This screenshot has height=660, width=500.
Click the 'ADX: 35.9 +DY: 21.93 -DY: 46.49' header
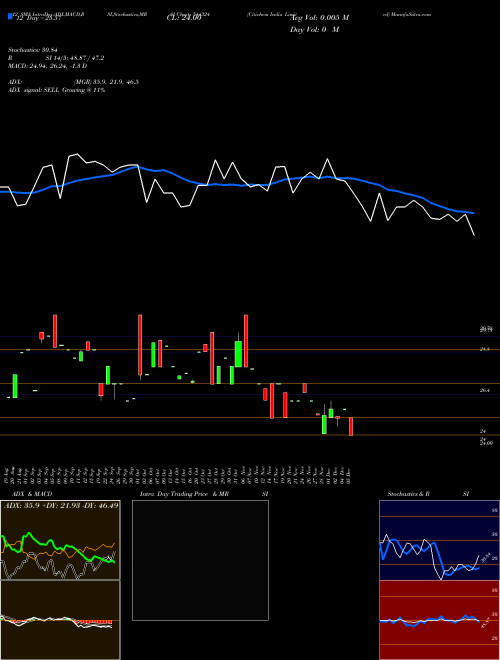[61, 505]
